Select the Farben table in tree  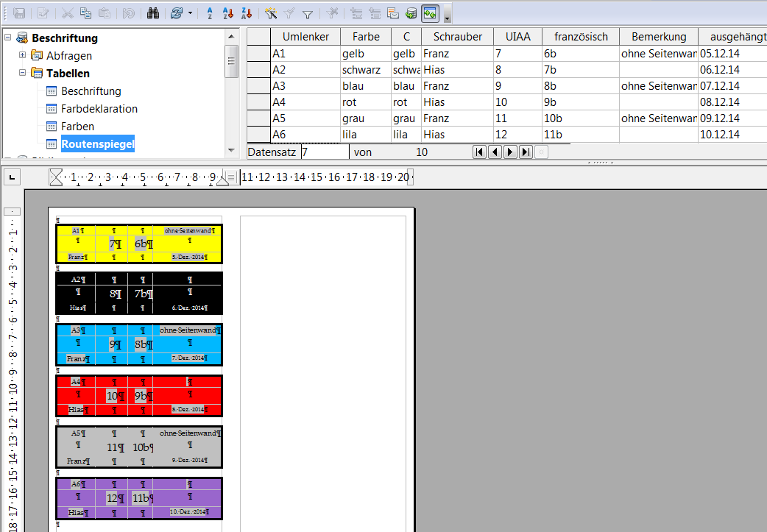point(77,127)
